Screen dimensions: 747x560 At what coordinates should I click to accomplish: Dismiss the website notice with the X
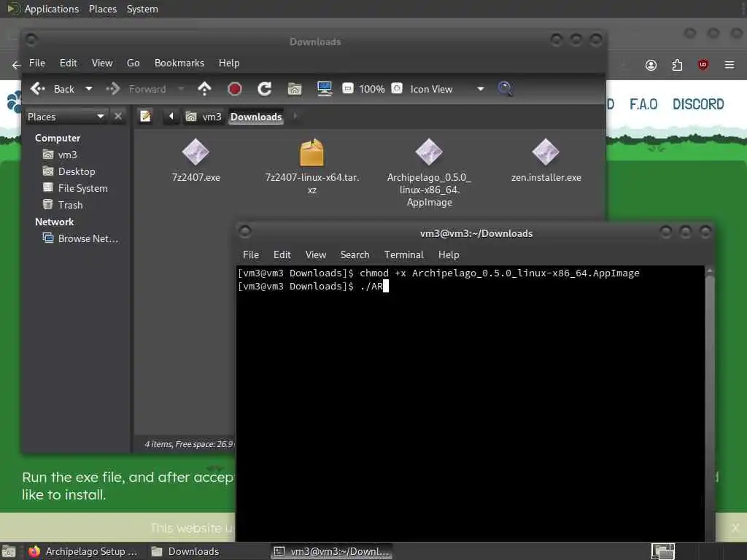[735, 528]
